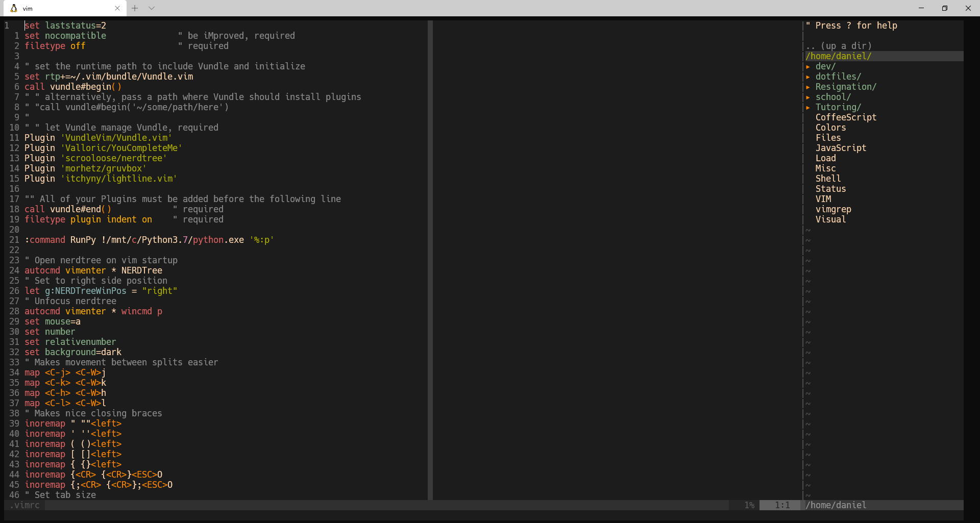The width and height of the screenshot is (980, 523).
Task: Expand the Tutoring/ folder
Action: 838,107
